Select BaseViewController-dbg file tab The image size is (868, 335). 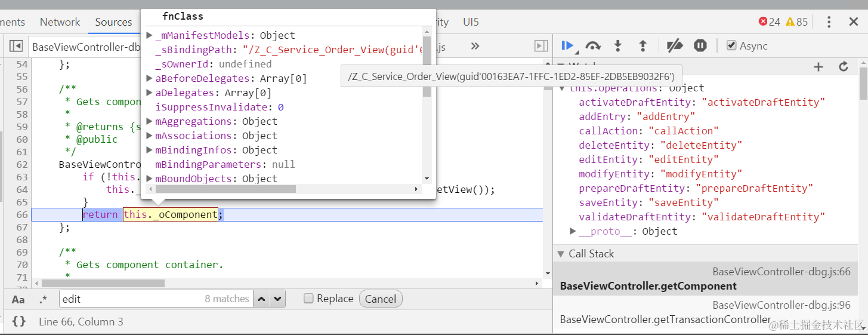pos(86,47)
